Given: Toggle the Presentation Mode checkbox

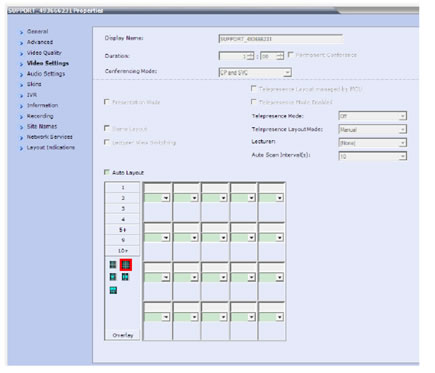Looking at the screenshot, I should (x=107, y=102).
